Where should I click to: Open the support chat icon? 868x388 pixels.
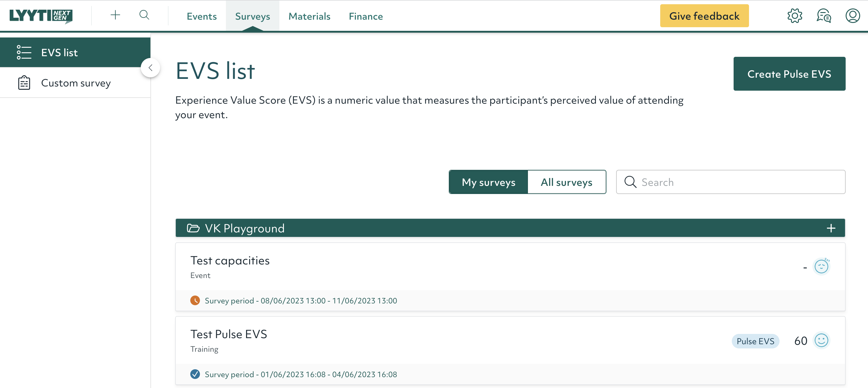tap(824, 16)
